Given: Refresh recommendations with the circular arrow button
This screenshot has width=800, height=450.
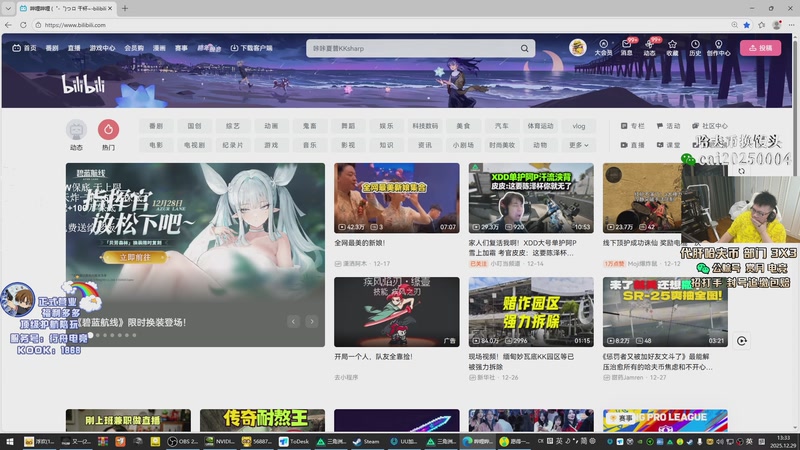Looking at the screenshot, I should pos(742,341).
